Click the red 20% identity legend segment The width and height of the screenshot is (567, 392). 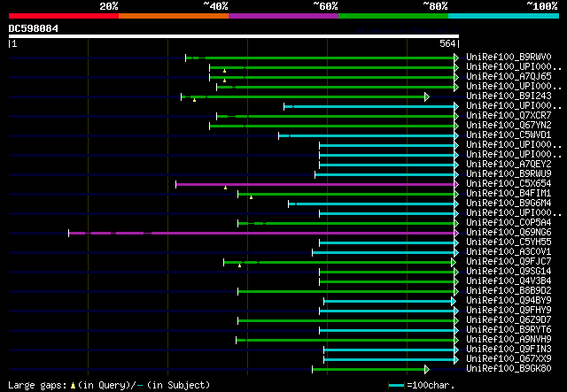tap(64, 16)
